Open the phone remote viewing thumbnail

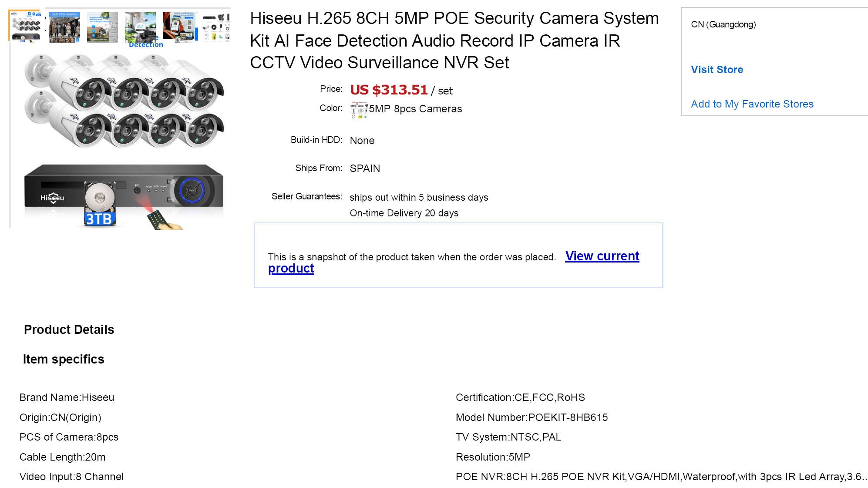[178, 27]
